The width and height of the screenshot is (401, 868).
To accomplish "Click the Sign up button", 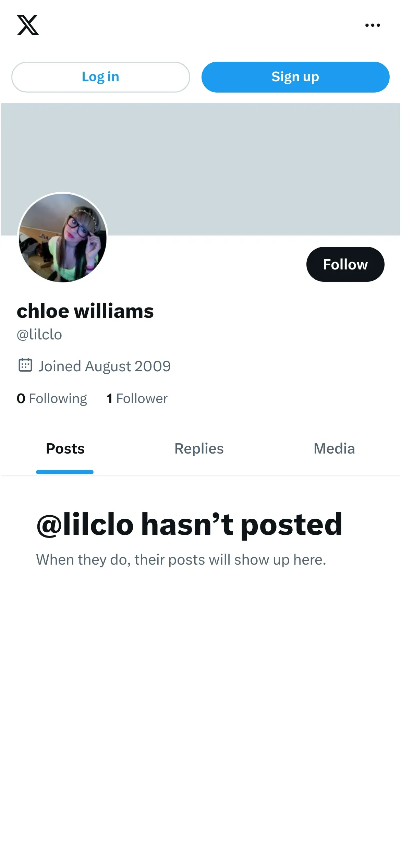I will pyautogui.click(x=295, y=77).
